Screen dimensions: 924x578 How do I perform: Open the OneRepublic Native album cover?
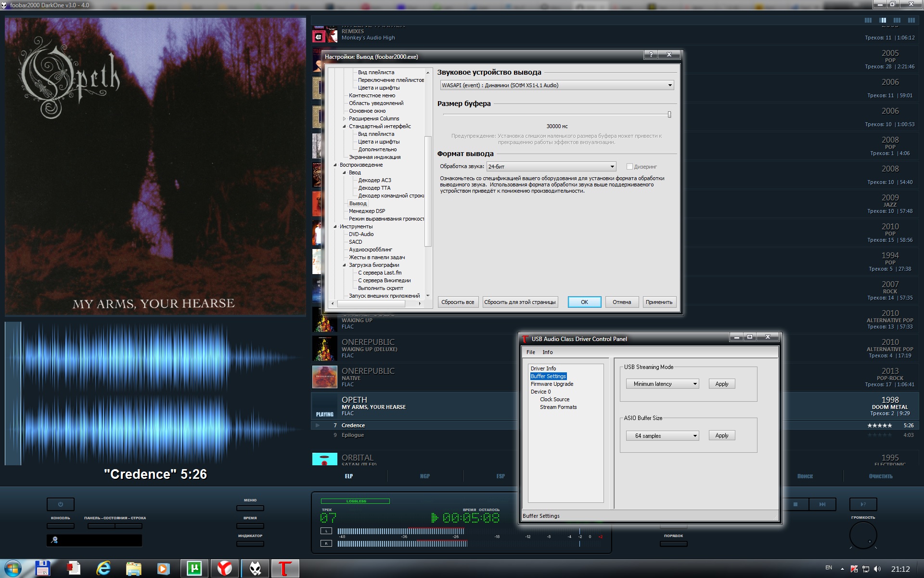(324, 377)
